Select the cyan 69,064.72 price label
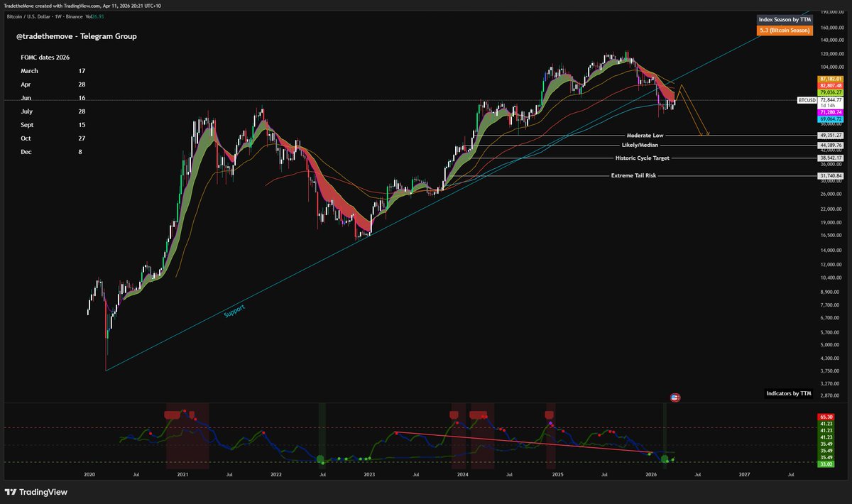Viewport: 852px width, 504px height. point(830,119)
